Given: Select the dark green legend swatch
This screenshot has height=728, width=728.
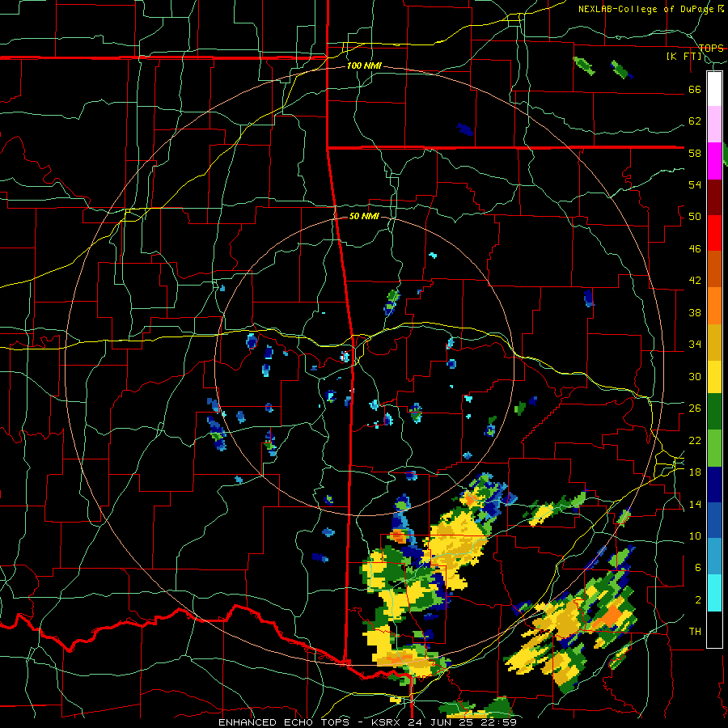Looking at the screenshot, I should pyautogui.click(x=714, y=412).
